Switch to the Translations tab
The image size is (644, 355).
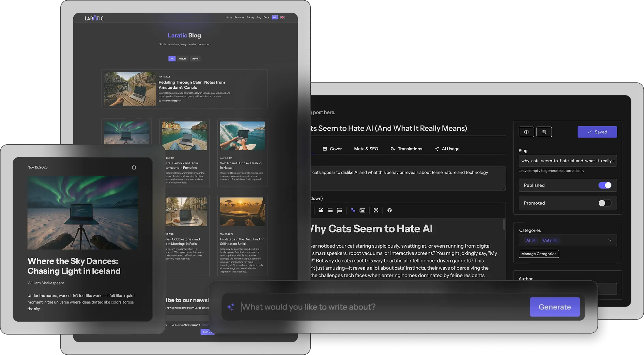pos(406,149)
